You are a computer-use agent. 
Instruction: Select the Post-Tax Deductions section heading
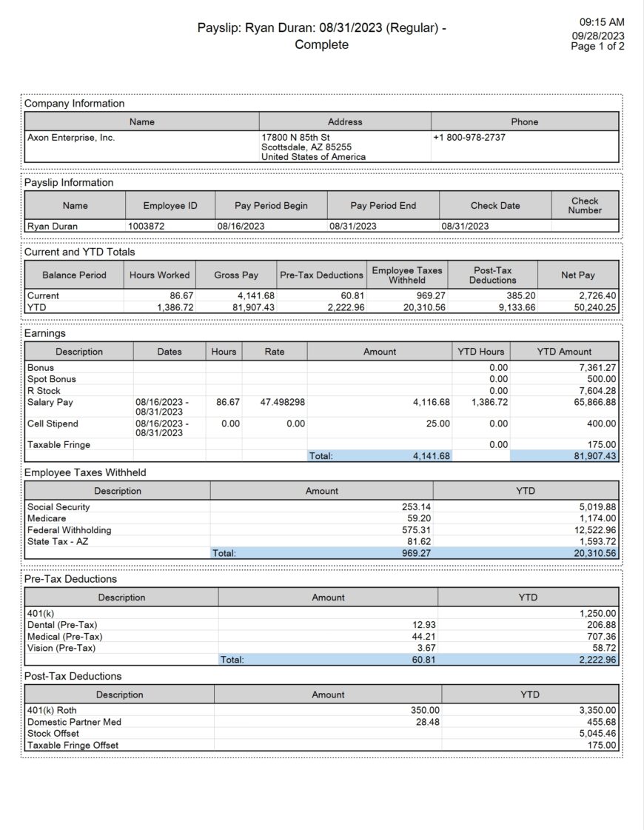point(73,677)
